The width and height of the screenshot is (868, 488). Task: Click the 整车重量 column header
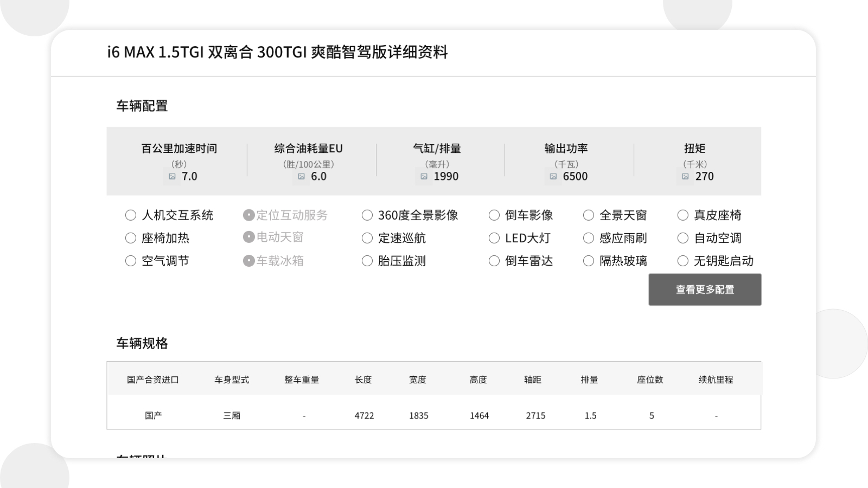tap(302, 380)
